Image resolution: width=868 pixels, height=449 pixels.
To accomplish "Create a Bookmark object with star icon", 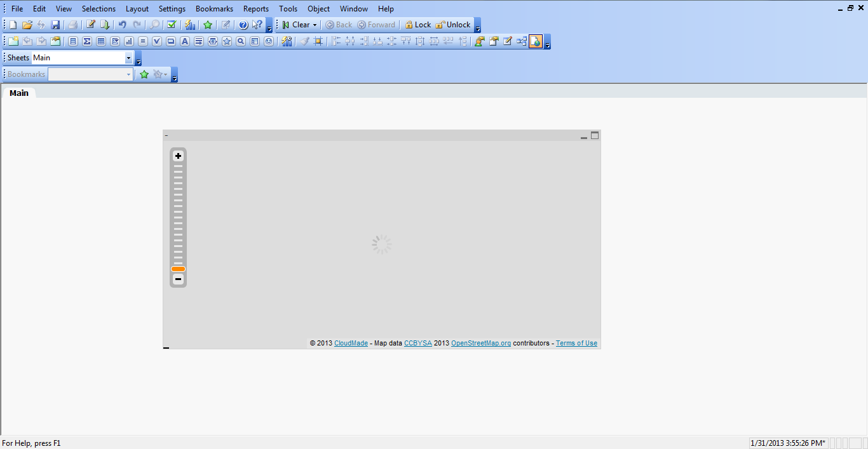I will click(x=226, y=41).
